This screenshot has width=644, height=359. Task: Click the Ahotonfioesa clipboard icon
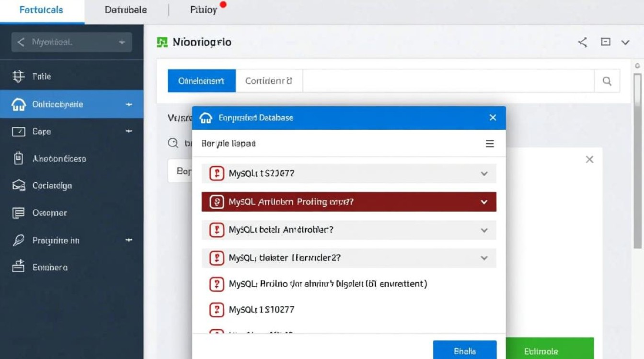click(x=18, y=158)
